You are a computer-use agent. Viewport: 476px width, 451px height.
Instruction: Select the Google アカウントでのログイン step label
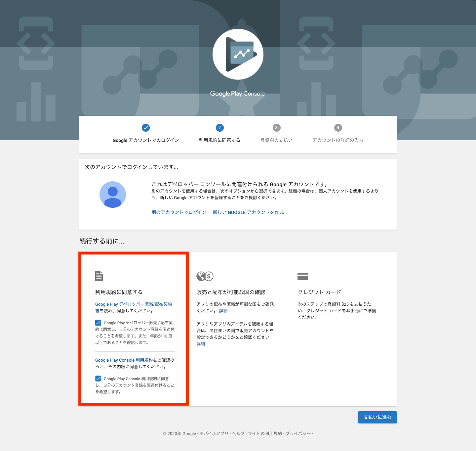[x=146, y=140]
